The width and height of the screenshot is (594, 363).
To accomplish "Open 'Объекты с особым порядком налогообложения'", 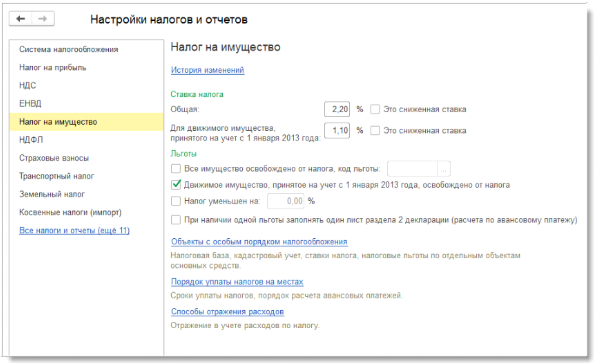I will (x=259, y=242).
